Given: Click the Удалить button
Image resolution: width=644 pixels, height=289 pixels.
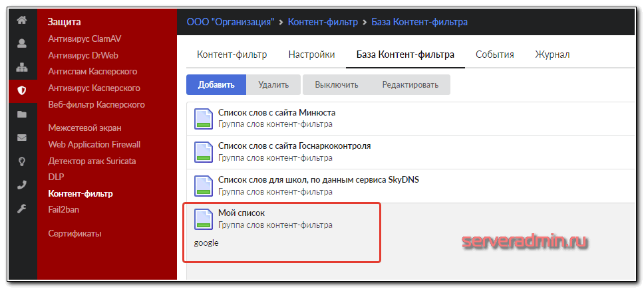Looking at the screenshot, I should [x=273, y=84].
